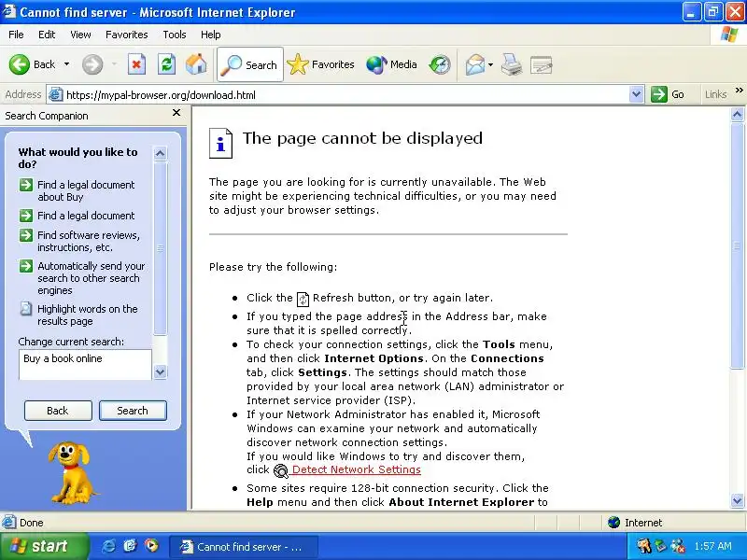Click the red X Stop button
Screen dimensions: 747x560
[136, 64]
